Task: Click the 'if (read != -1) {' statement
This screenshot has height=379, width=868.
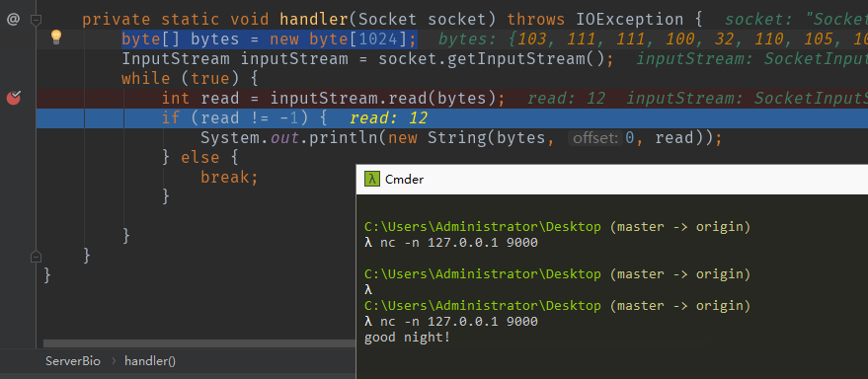Action: pyautogui.click(x=244, y=118)
